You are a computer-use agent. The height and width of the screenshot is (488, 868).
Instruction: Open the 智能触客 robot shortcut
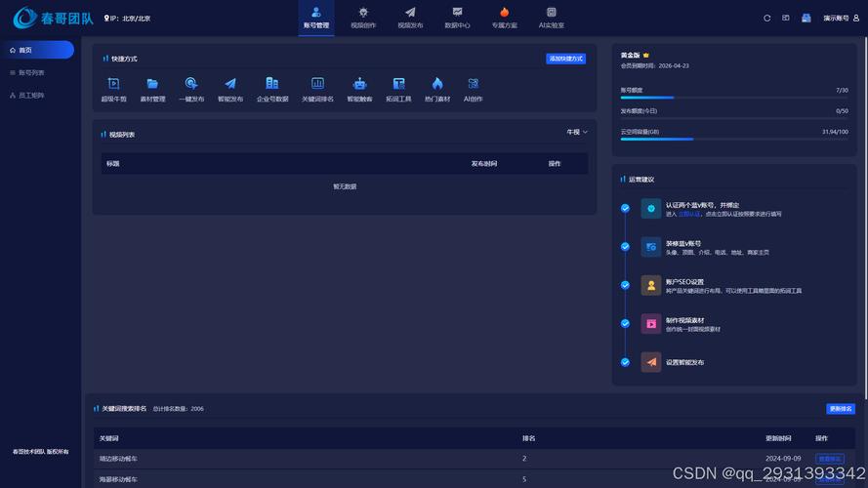[359, 85]
